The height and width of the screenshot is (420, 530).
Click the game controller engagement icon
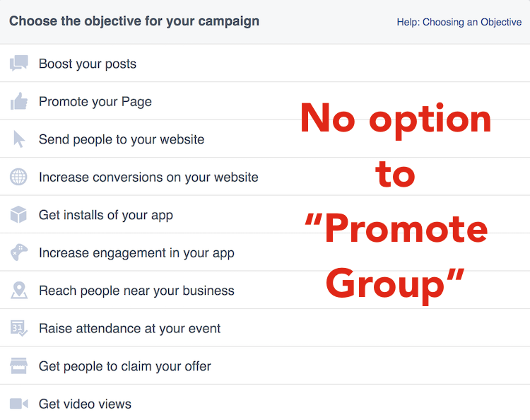pos(18,252)
